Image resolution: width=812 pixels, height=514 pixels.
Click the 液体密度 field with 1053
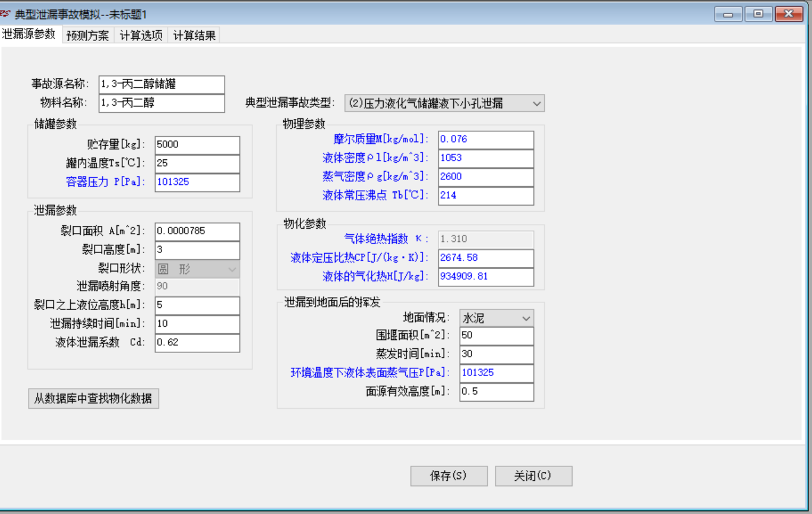(x=486, y=158)
